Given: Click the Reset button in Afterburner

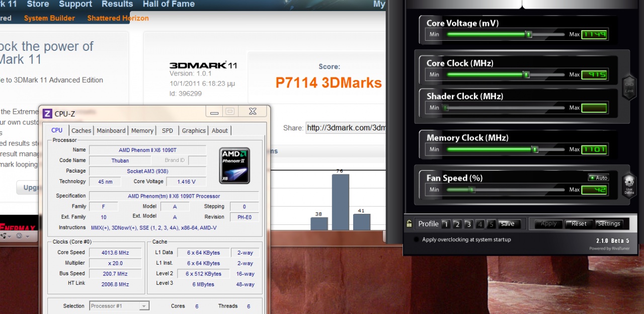Looking at the screenshot, I should tap(579, 224).
